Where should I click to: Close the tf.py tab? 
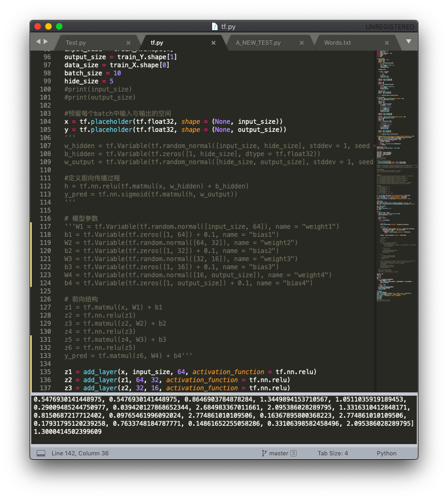click(213, 43)
